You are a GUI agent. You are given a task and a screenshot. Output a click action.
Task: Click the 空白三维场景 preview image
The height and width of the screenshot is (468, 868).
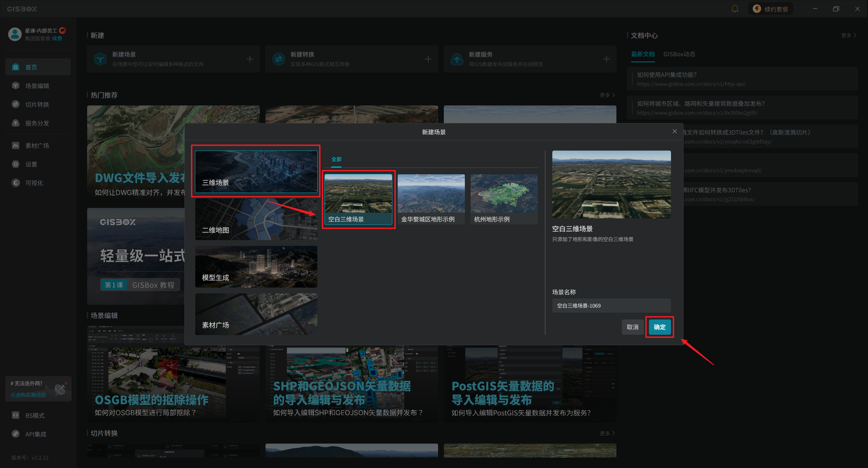click(611, 184)
